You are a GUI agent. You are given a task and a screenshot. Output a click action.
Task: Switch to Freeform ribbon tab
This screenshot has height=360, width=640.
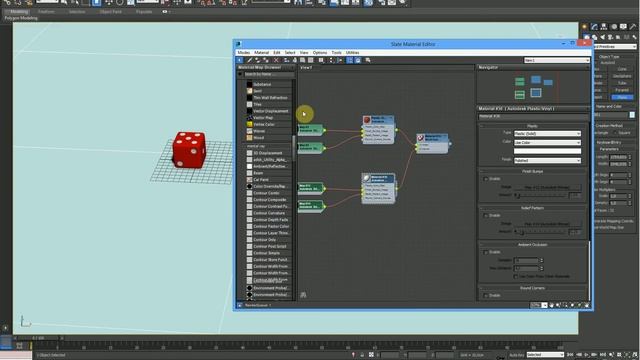click(x=46, y=12)
